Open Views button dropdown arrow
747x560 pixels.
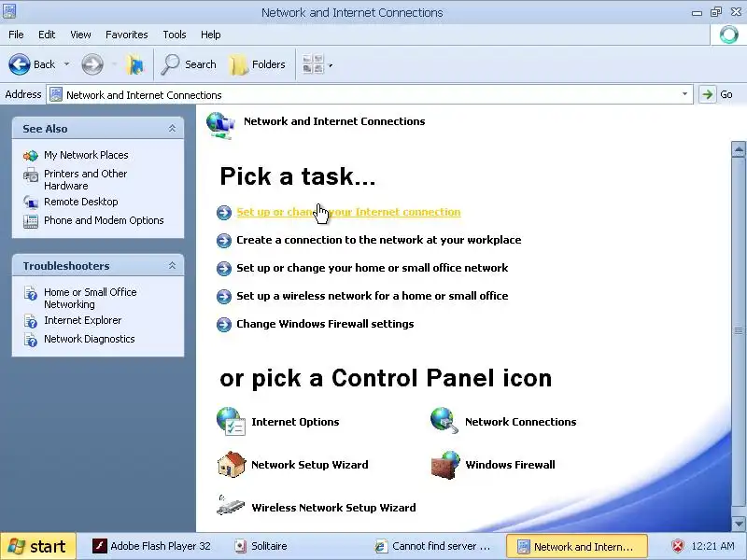[331, 65]
